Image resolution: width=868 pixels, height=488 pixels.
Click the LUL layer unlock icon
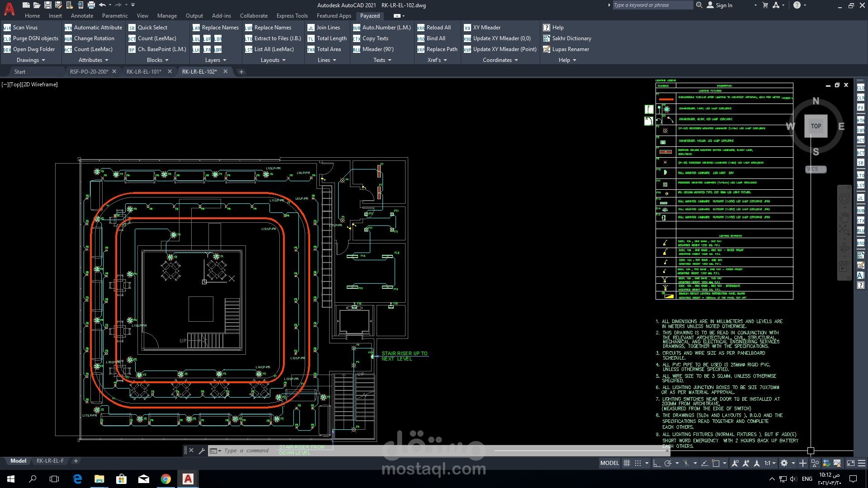196,38
